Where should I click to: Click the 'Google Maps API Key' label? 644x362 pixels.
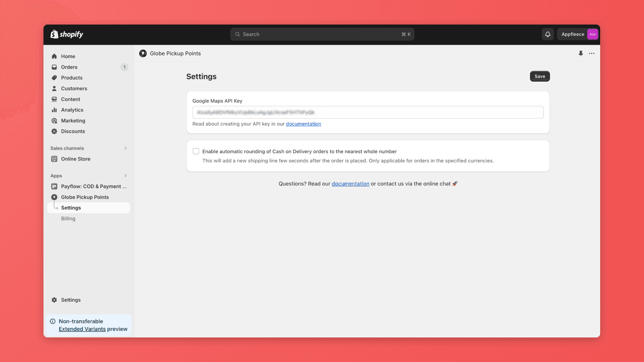217,101
